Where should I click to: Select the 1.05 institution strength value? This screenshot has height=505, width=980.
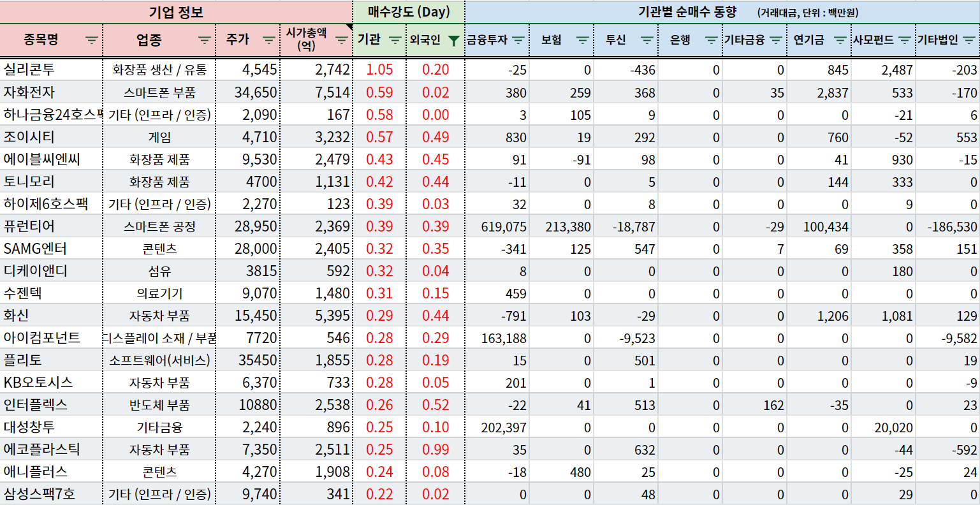(x=379, y=70)
